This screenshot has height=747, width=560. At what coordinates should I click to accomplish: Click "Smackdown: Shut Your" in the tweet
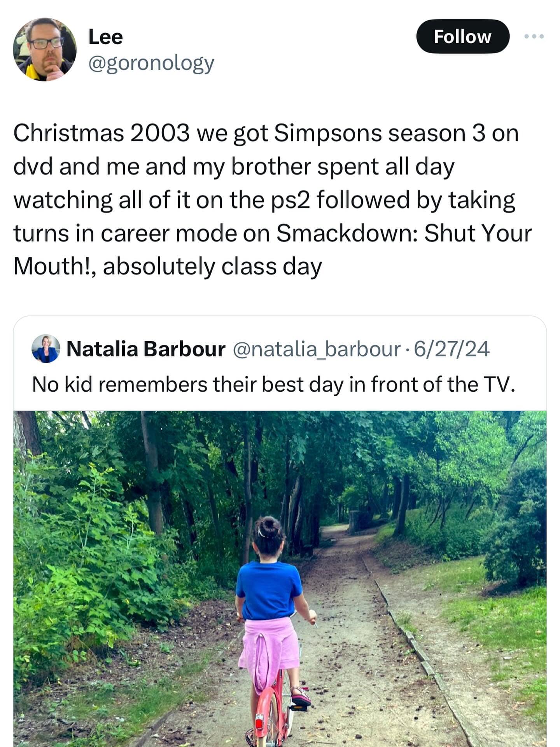(x=404, y=233)
